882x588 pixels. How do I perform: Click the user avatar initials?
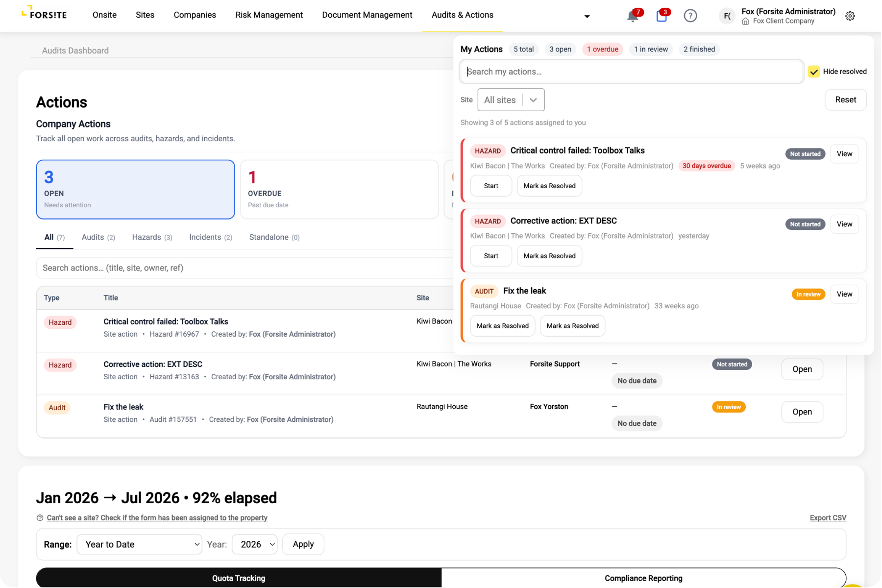click(x=727, y=16)
